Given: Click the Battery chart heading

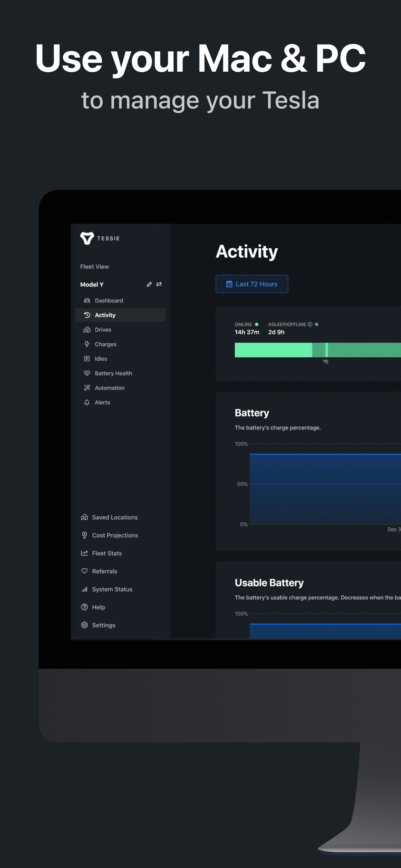Looking at the screenshot, I should click(252, 413).
